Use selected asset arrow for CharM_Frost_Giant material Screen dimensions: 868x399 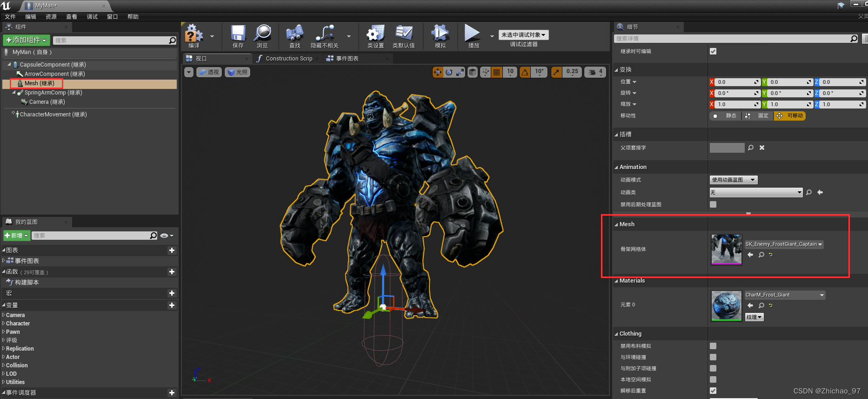point(750,305)
